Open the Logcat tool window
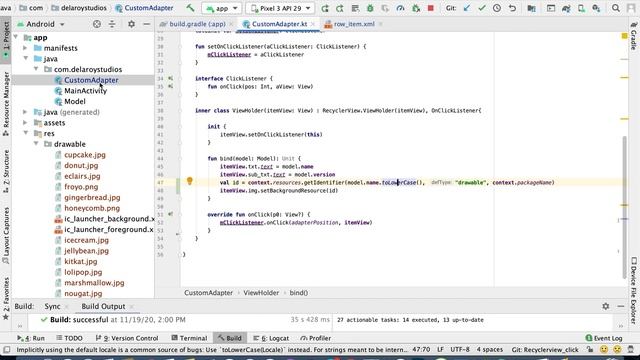Viewport: 640px width, 360px height. (x=271, y=338)
